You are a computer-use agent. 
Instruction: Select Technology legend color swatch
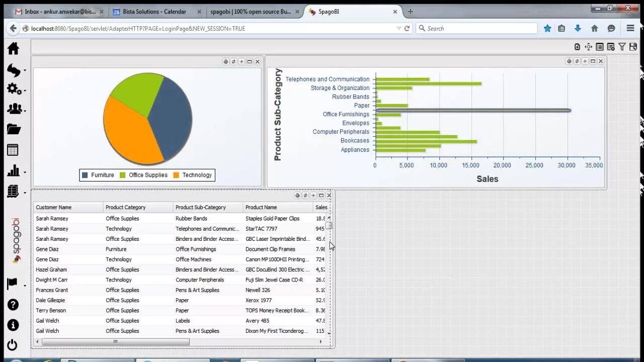(176, 175)
